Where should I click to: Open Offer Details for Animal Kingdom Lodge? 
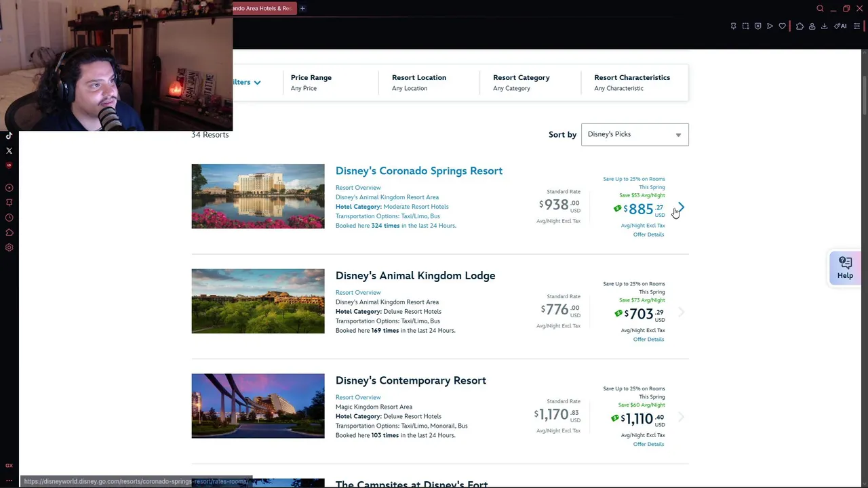(x=648, y=340)
